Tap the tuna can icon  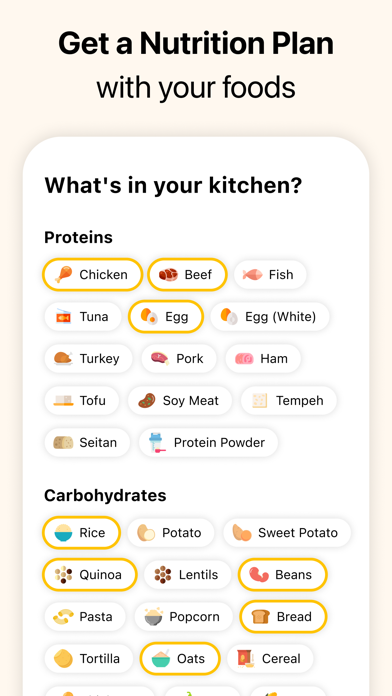coord(63,316)
